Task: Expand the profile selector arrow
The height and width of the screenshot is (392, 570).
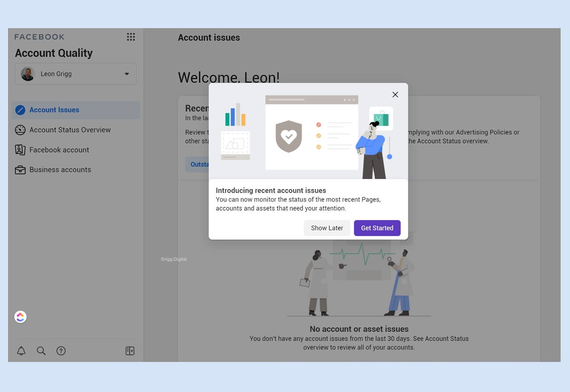Action: tap(127, 74)
